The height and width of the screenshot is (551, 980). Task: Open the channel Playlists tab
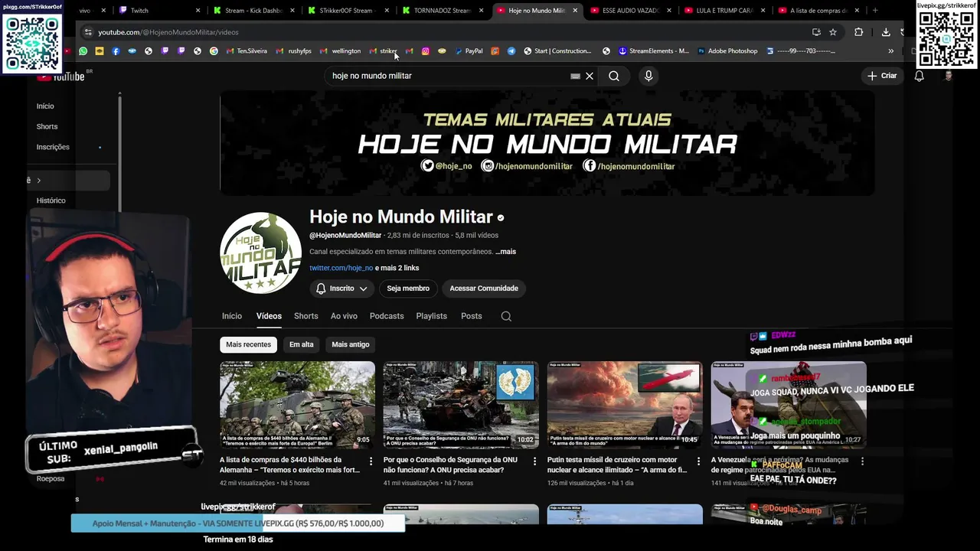432,316
